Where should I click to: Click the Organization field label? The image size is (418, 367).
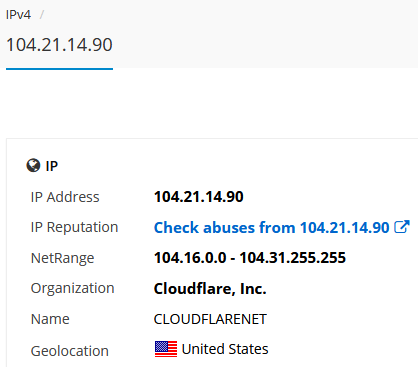[x=72, y=288]
